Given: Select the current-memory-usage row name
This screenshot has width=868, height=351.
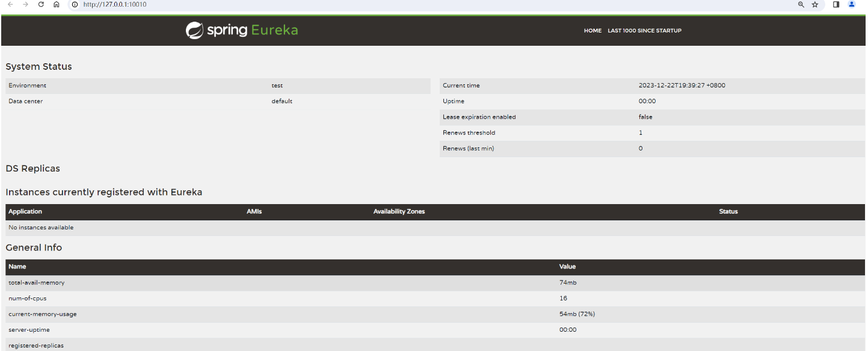Looking at the screenshot, I should [x=42, y=314].
